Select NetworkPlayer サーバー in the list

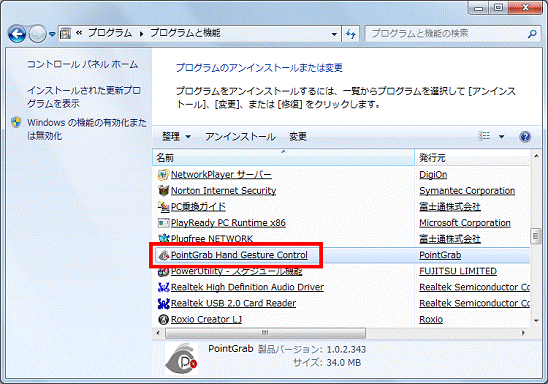(x=221, y=174)
